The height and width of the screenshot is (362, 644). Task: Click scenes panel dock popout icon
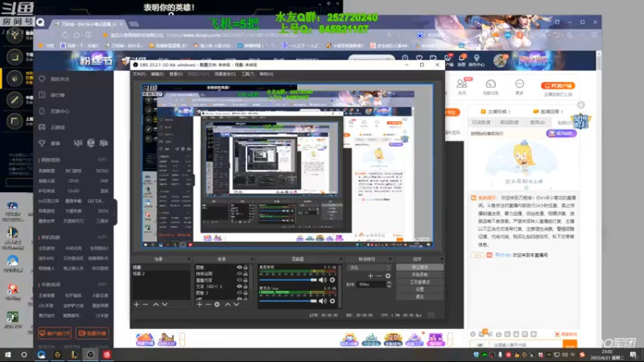pyautogui.click(x=188, y=259)
